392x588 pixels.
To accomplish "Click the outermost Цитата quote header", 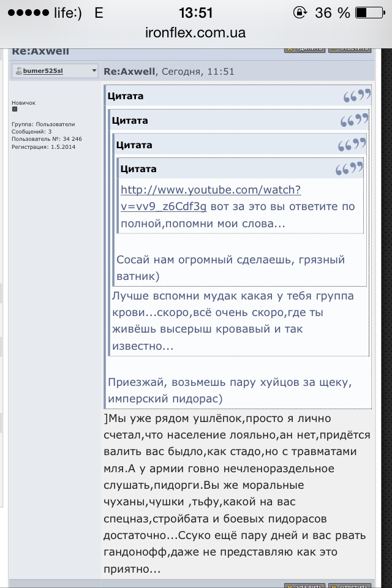I will [126, 96].
